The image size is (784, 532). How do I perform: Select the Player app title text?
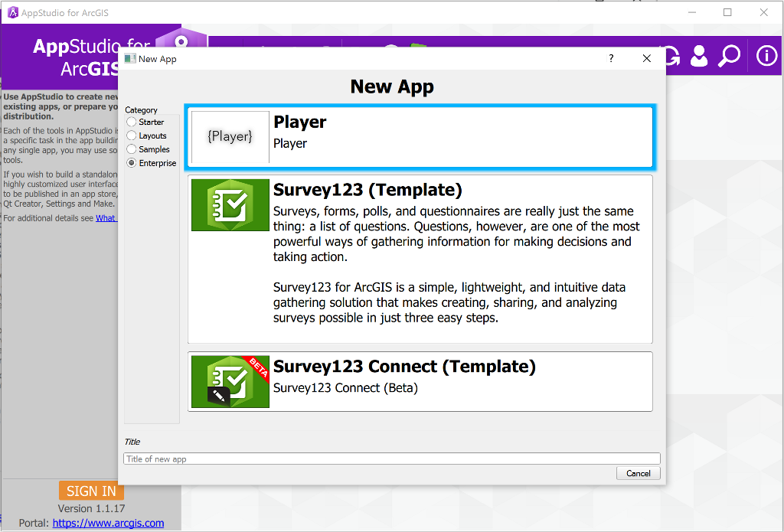pyautogui.click(x=300, y=122)
